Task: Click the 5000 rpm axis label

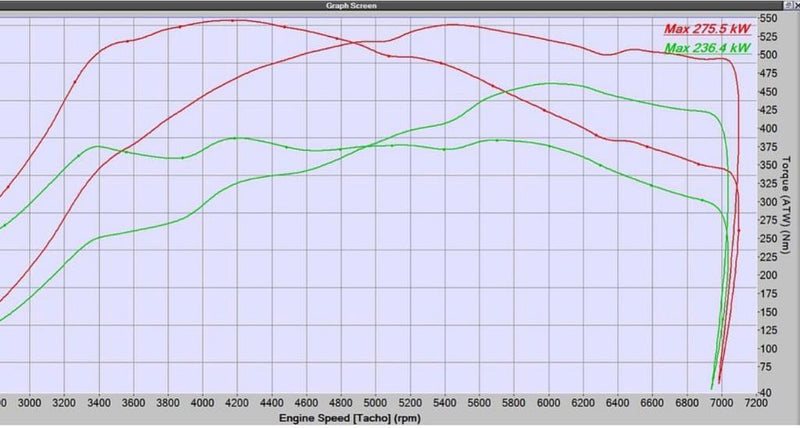Action: 376,402
